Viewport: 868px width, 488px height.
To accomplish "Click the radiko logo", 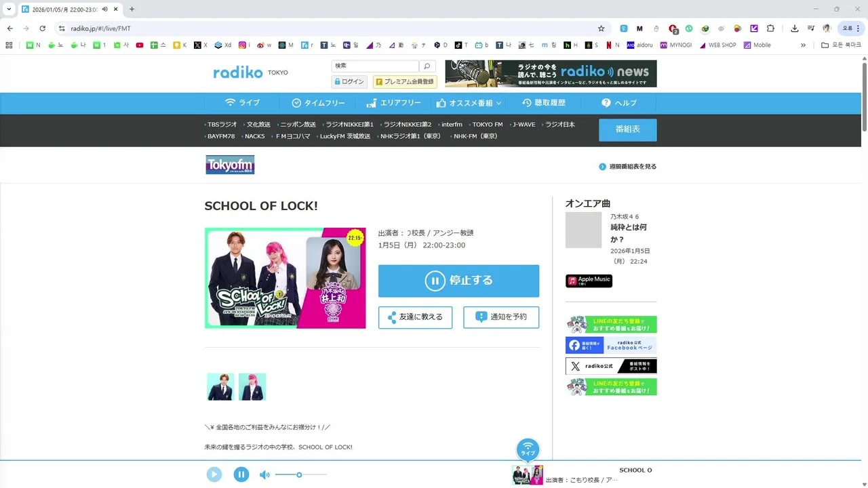I will click(237, 73).
